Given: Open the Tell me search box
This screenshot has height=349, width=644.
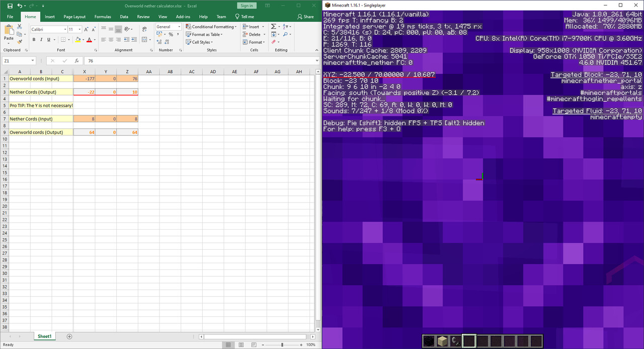Looking at the screenshot, I should (245, 17).
